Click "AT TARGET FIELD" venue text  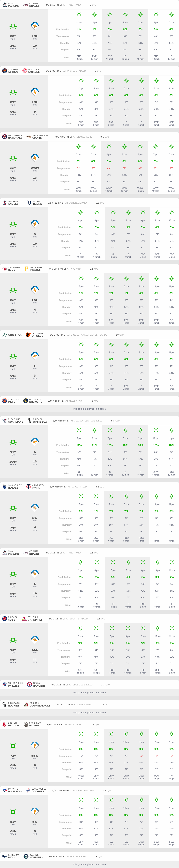point(77,487)
